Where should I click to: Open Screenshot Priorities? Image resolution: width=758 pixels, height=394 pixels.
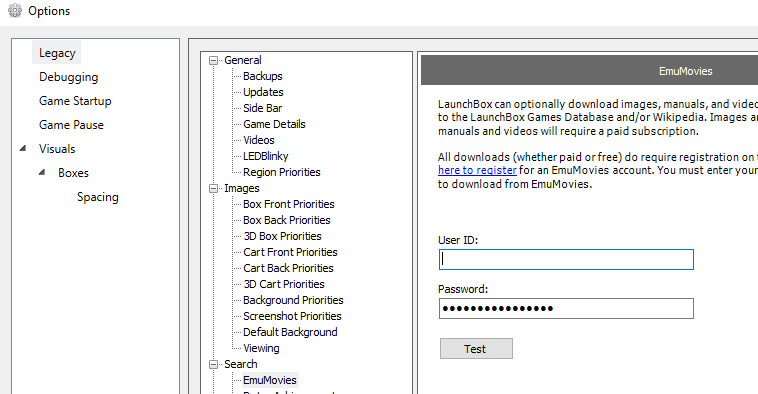click(292, 316)
